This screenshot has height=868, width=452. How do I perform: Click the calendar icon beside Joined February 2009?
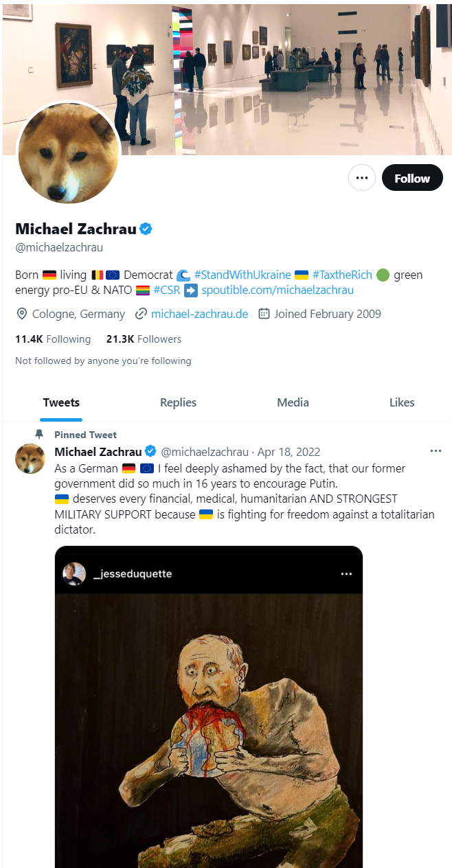pos(264,314)
